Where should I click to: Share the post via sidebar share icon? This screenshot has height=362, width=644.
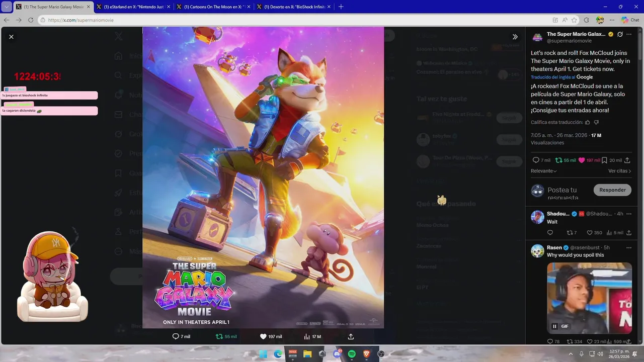[x=627, y=160]
